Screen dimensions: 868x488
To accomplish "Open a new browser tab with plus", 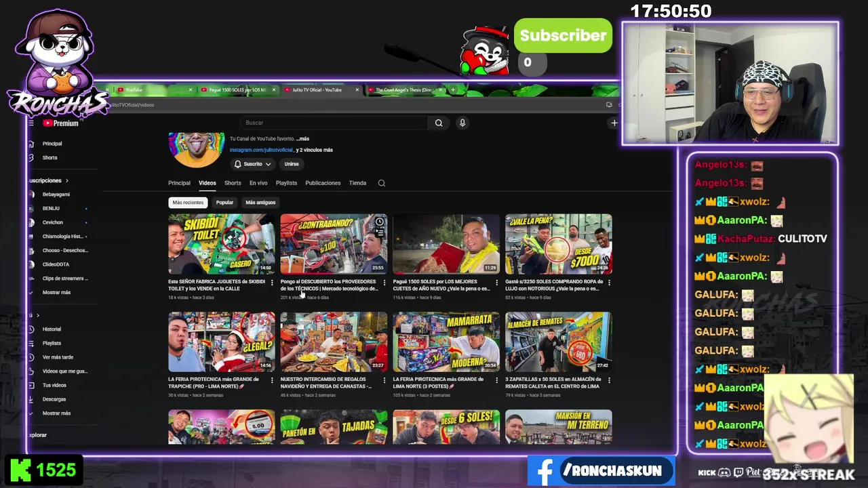I will coord(453,89).
